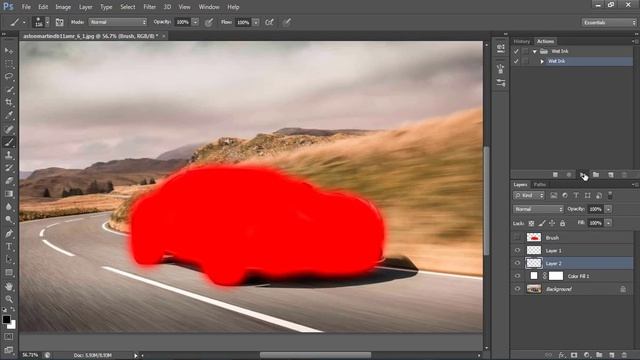Hide the Color Fill 1 layer
The width and height of the screenshot is (640, 360).
pos(517,276)
